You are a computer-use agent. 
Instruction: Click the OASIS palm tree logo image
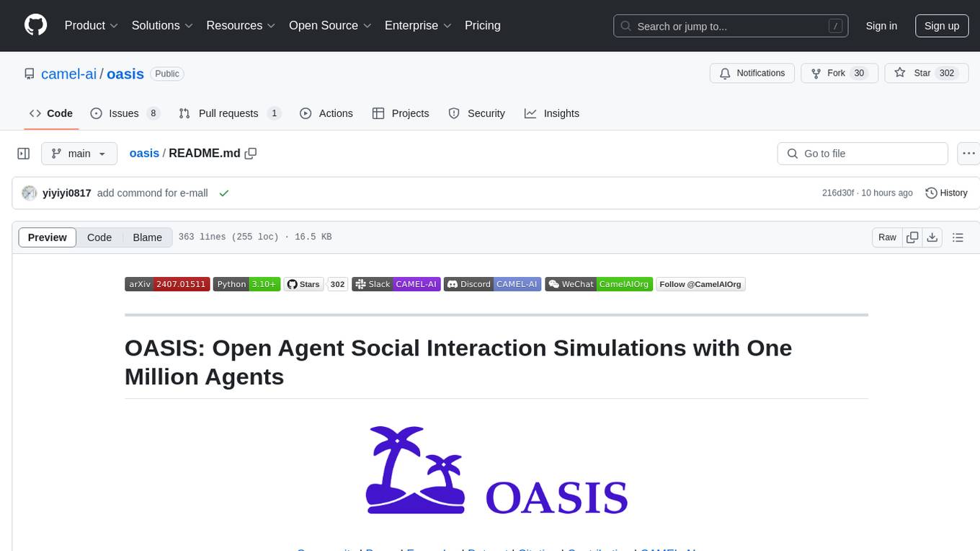[x=496, y=470]
